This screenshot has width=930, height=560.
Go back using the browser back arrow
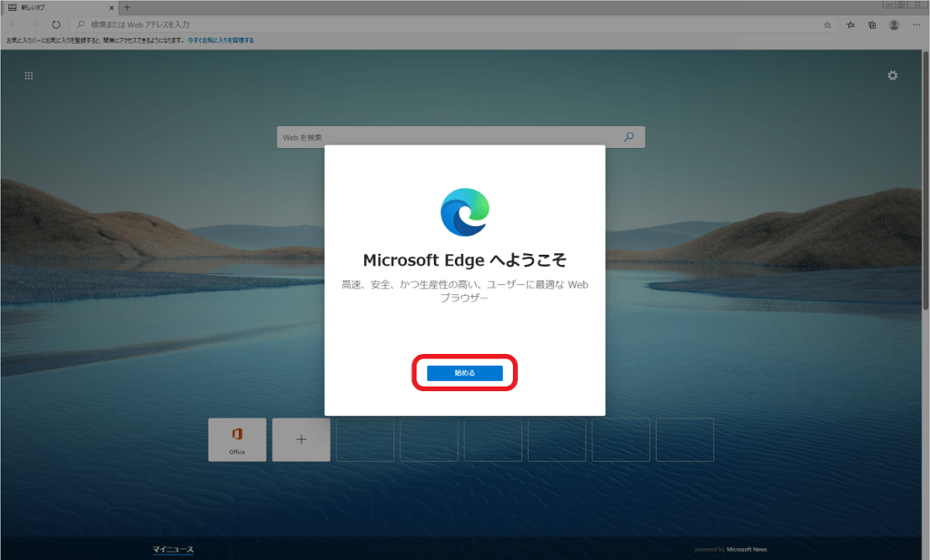(14, 25)
